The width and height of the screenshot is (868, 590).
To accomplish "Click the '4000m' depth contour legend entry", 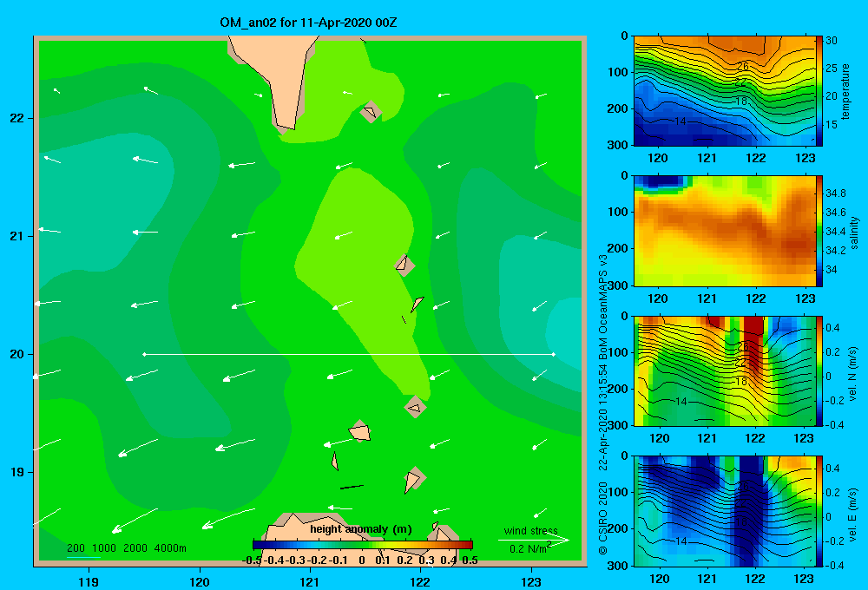I will click(170, 548).
